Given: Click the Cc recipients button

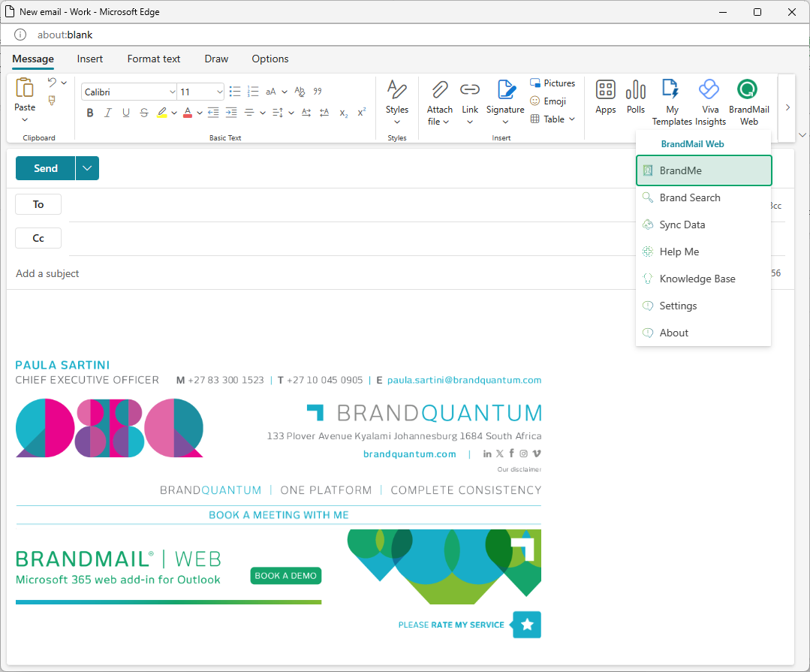Looking at the screenshot, I should pyautogui.click(x=38, y=238).
